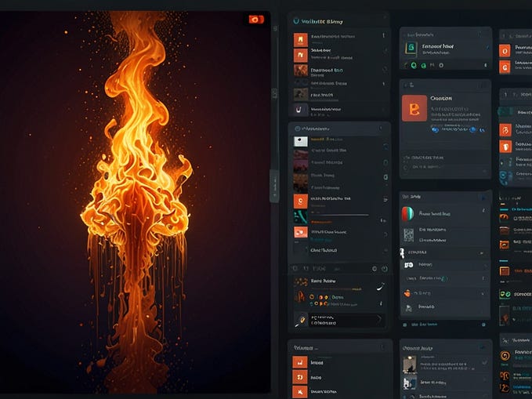The width and height of the screenshot is (532, 399).
Task: Click the orange O tile in the right column
Action: 505,51
